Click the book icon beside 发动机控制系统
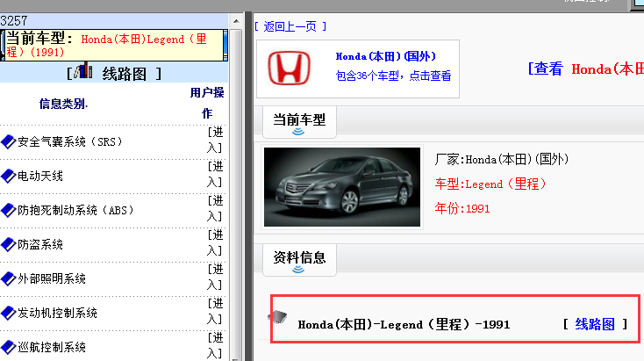This screenshot has height=361, width=644. click(x=8, y=313)
